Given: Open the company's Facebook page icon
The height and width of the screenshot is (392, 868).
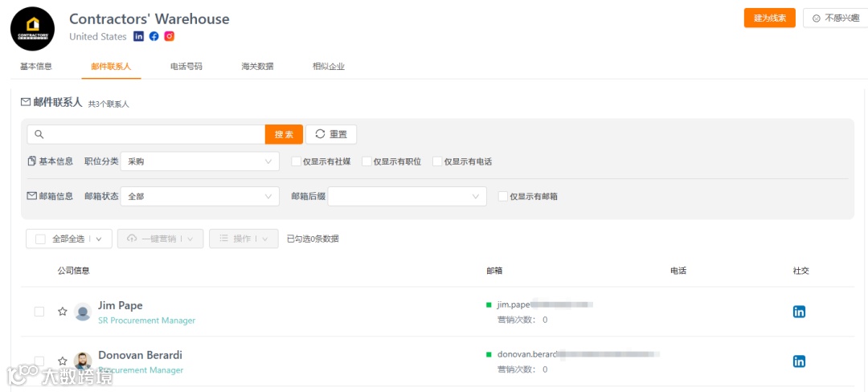Looking at the screenshot, I should tap(154, 36).
